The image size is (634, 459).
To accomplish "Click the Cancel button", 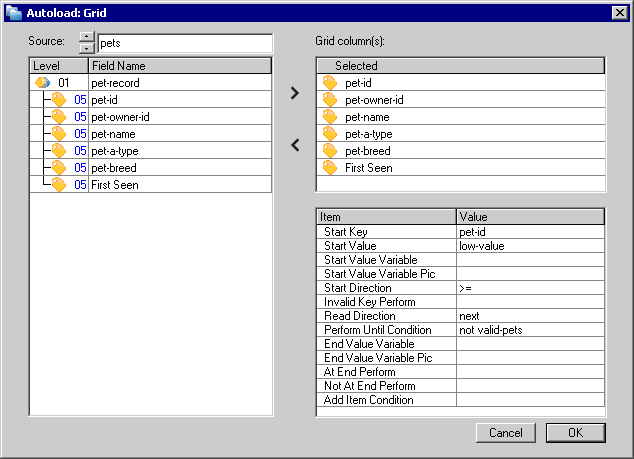I will tap(506, 433).
